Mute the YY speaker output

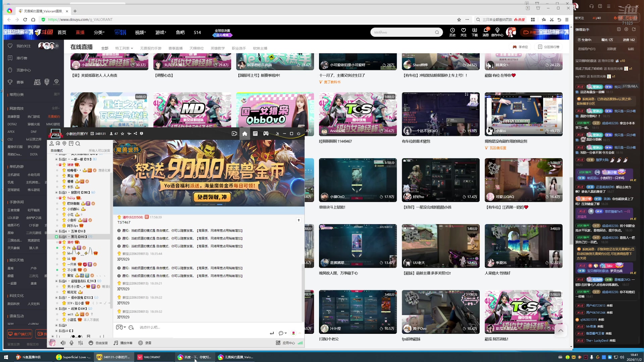pyautogui.click(x=63, y=343)
